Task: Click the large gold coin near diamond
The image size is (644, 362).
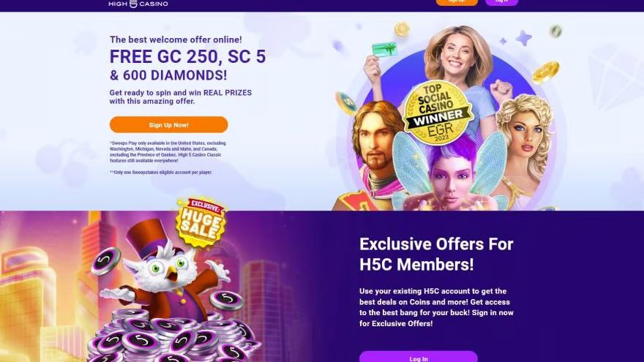Action: pyautogui.click(x=545, y=72)
